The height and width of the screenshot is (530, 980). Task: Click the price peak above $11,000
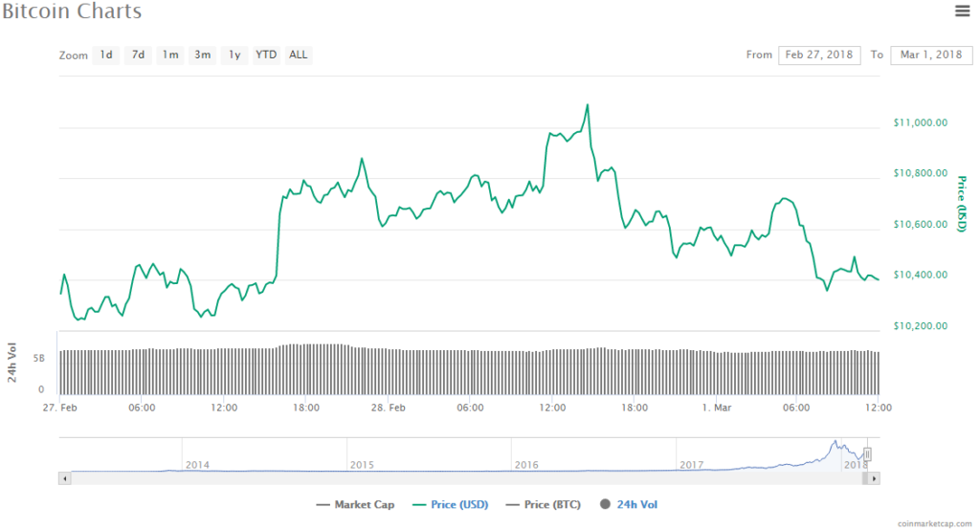click(587, 105)
